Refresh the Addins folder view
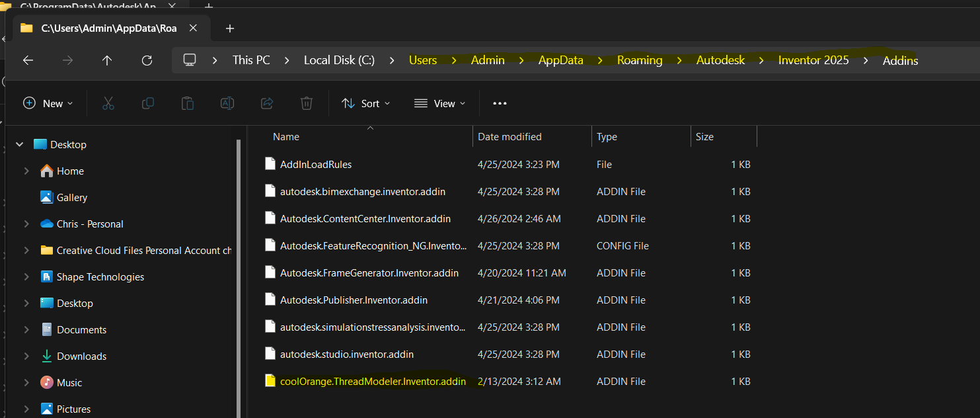Screen dimensions: 980x418 (x=147, y=60)
